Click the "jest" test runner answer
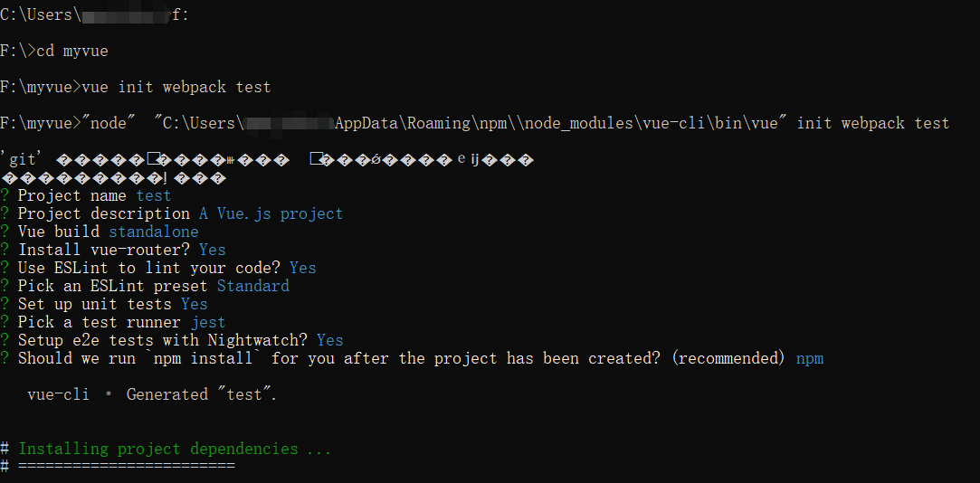The height and width of the screenshot is (483, 980). click(x=207, y=322)
